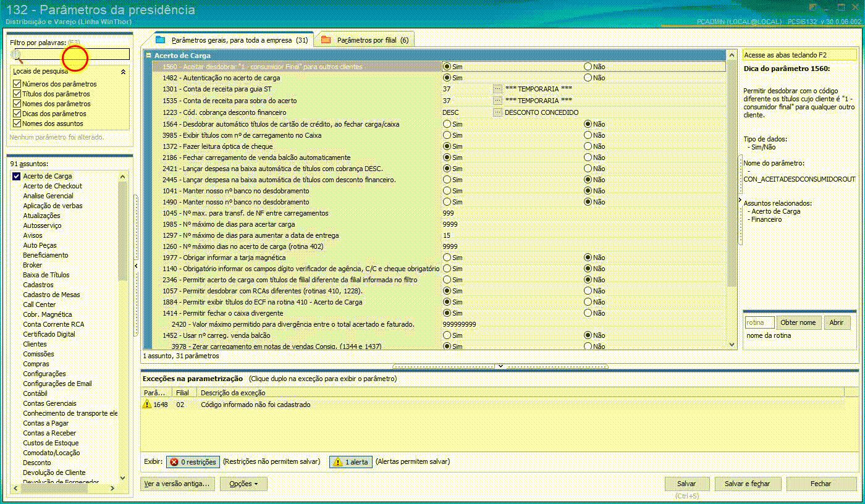
Task: Click the Parâ... column header in exceptions
Action: point(157,393)
